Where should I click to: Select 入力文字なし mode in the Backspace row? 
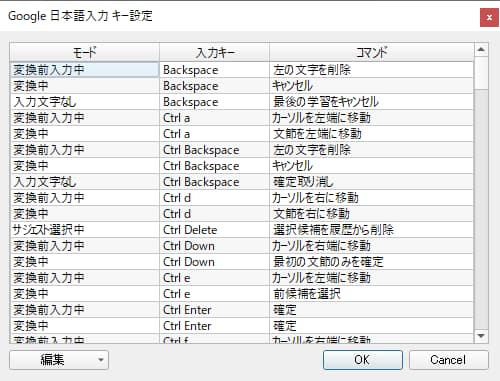[85, 102]
